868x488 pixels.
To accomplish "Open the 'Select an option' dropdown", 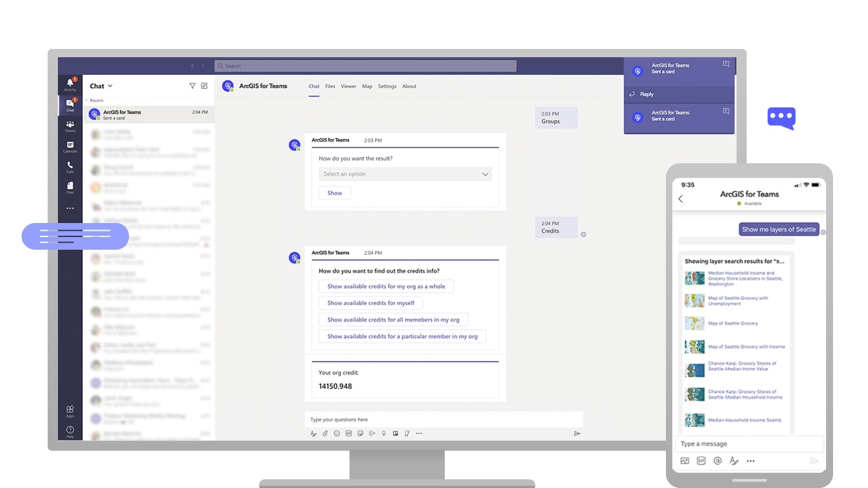I will pos(405,174).
